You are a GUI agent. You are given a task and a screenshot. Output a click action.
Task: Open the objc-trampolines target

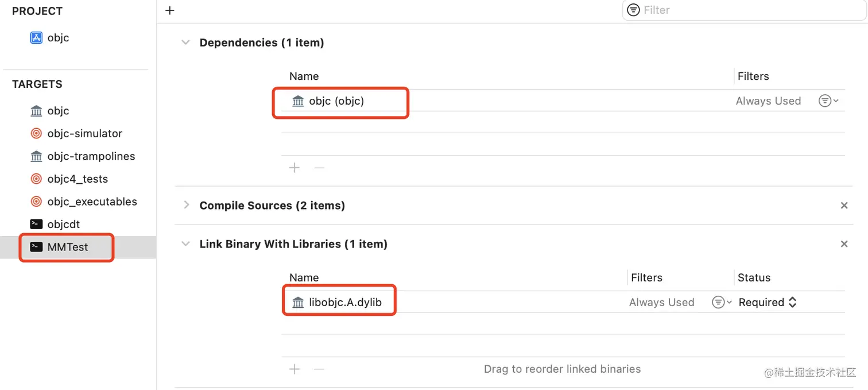click(91, 156)
